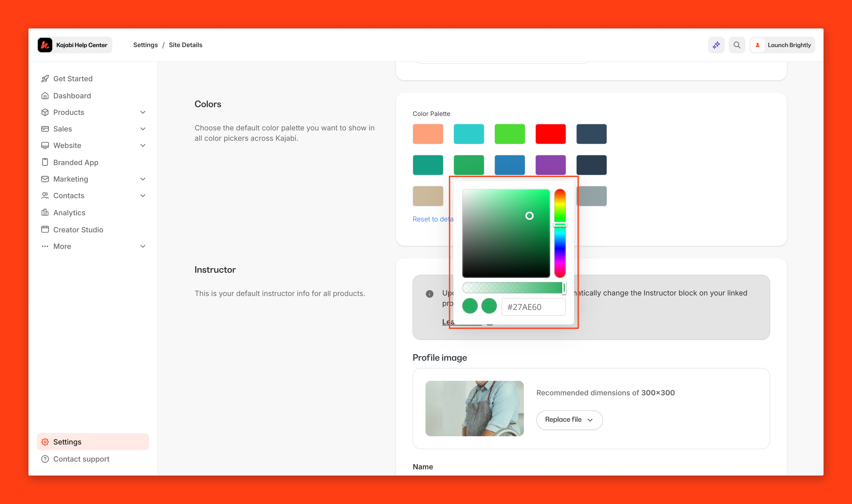852x504 pixels.
Task: Open the search magnifier icon
Action: pos(737,45)
